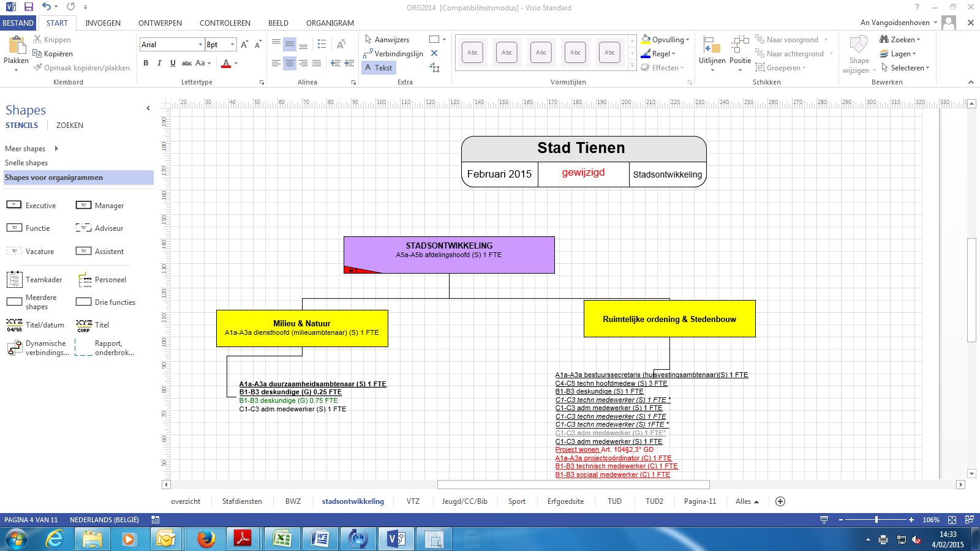Click the fit page to window icon
The image size is (980, 551).
[x=952, y=520]
